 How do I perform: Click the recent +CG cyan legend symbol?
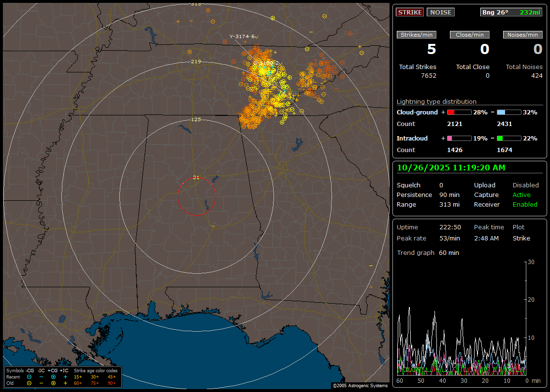click(x=53, y=377)
